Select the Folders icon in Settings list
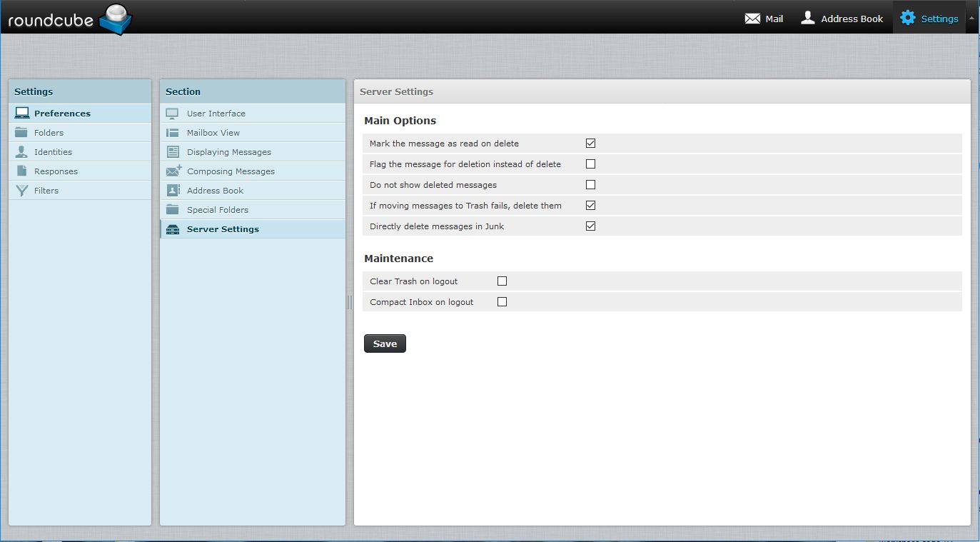 click(x=21, y=133)
